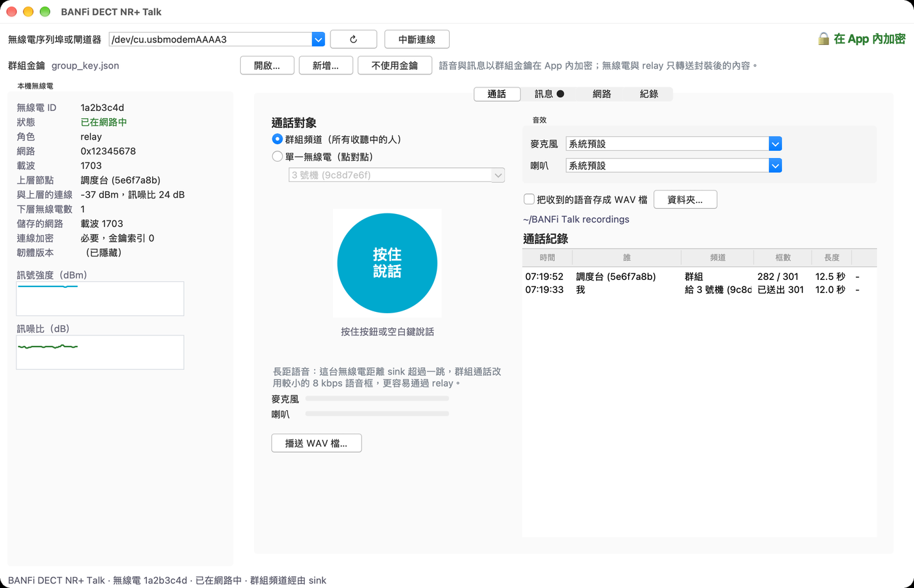914x588 pixels.
Task: Click the status text 已在網路中
Action: point(104,122)
